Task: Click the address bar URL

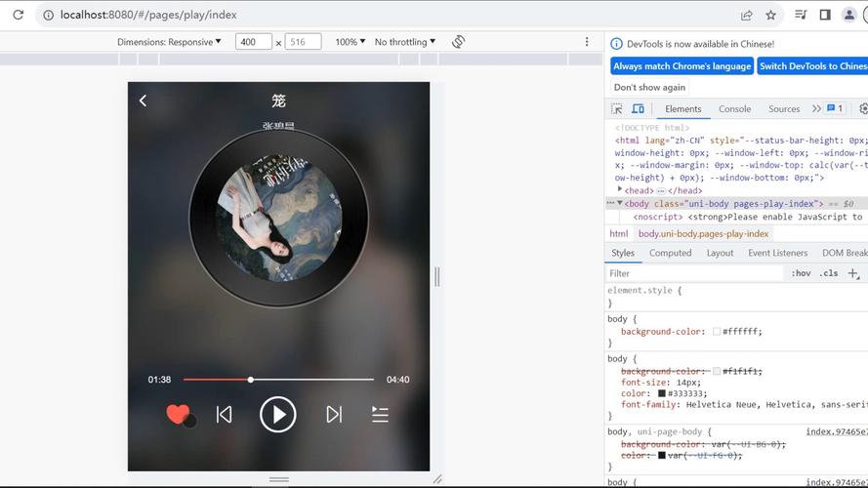Action: click(x=148, y=15)
